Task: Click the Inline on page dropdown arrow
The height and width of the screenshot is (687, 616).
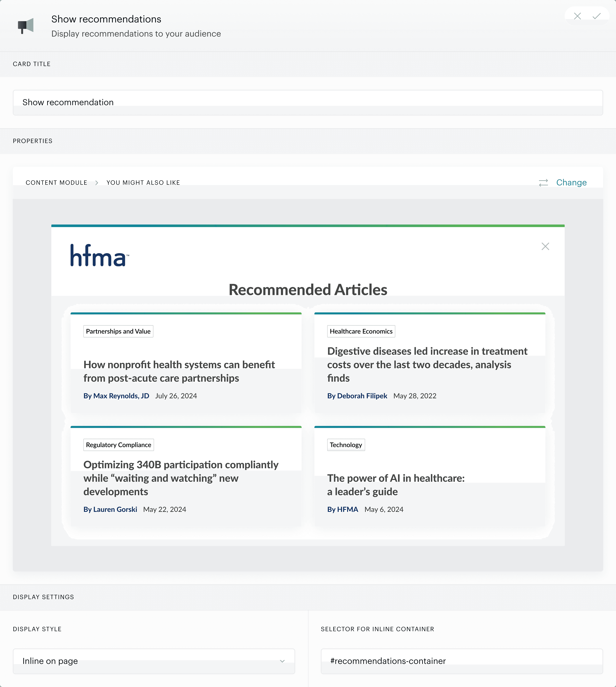Action: (282, 661)
